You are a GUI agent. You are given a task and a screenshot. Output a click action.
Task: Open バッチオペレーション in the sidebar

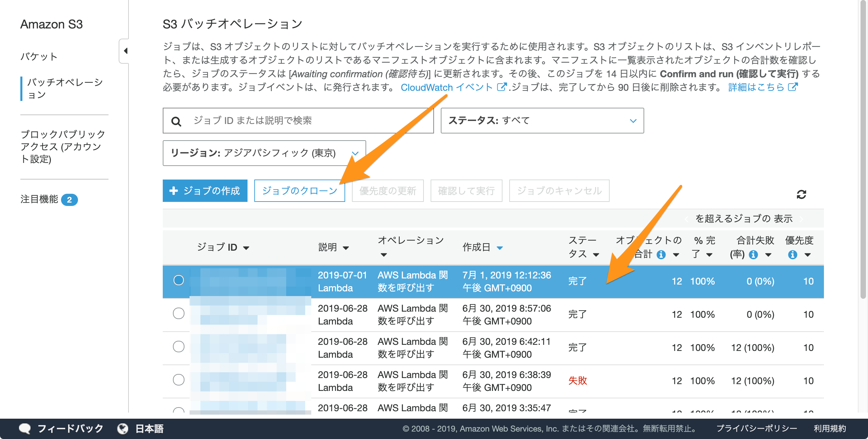(65, 88)
